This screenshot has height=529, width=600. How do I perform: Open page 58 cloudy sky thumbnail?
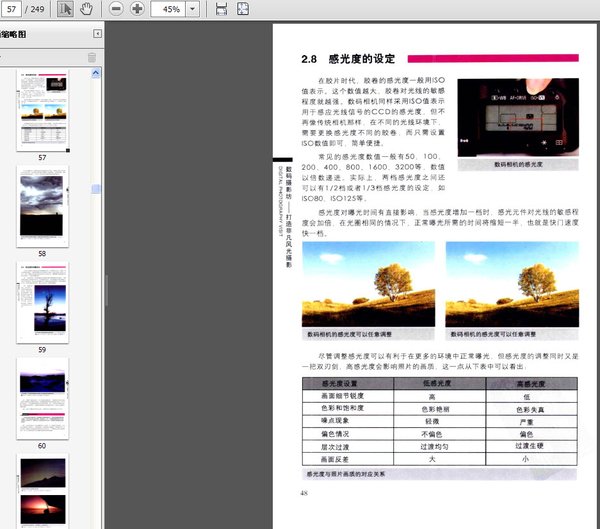coord(42,205)
